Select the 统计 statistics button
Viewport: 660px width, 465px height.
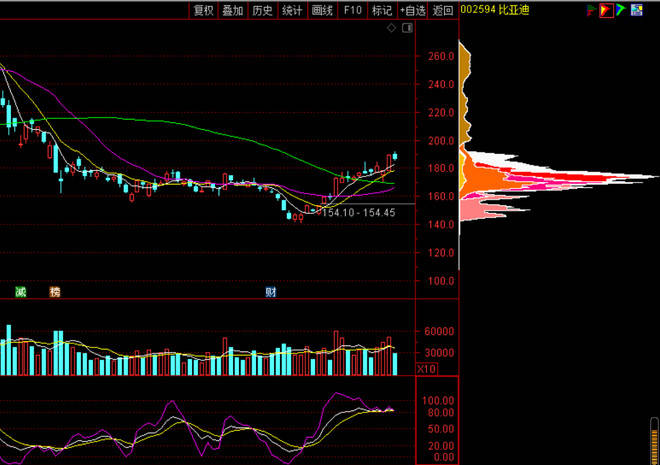click(292, 10)
